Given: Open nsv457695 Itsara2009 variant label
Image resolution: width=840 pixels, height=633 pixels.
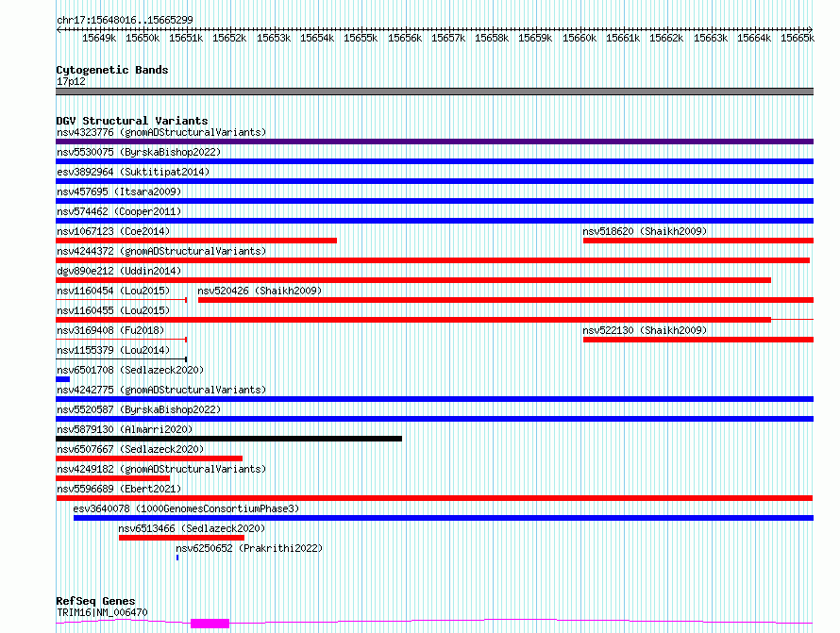Looking at the screenshot, I should [x=119, y=192].
